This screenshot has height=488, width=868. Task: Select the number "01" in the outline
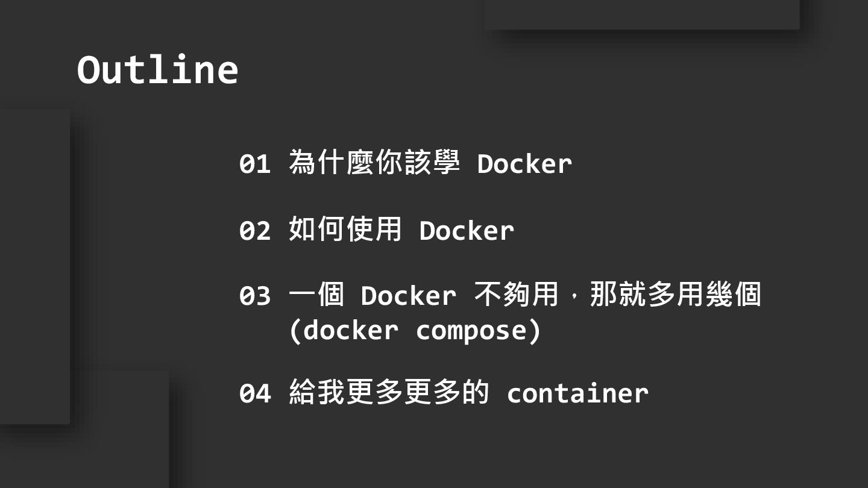[254, 164]
